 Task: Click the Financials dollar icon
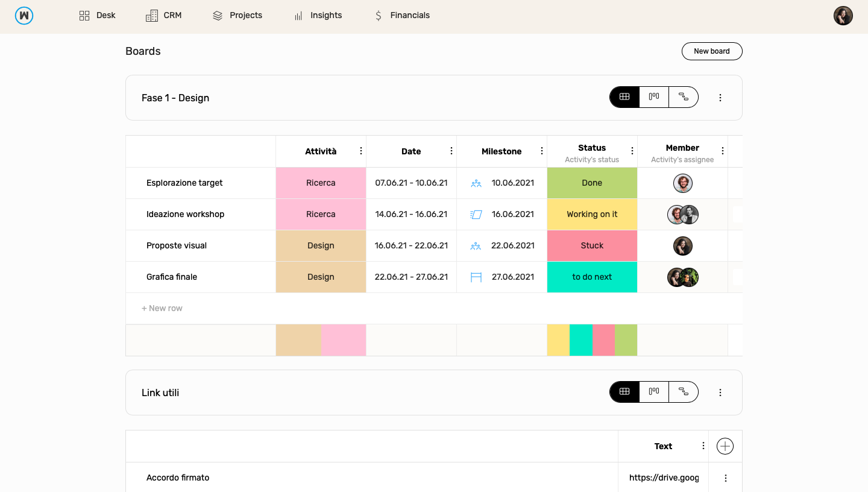(x=379, y=15)
